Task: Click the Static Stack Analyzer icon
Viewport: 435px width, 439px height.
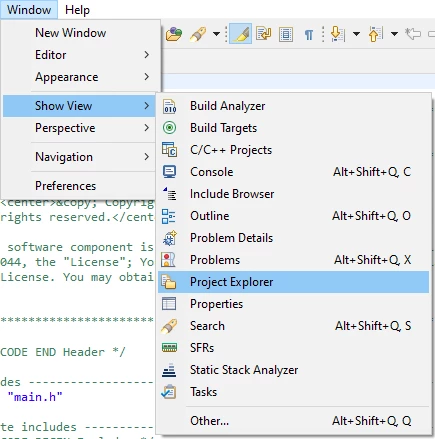Action: [x=169, y=370]
